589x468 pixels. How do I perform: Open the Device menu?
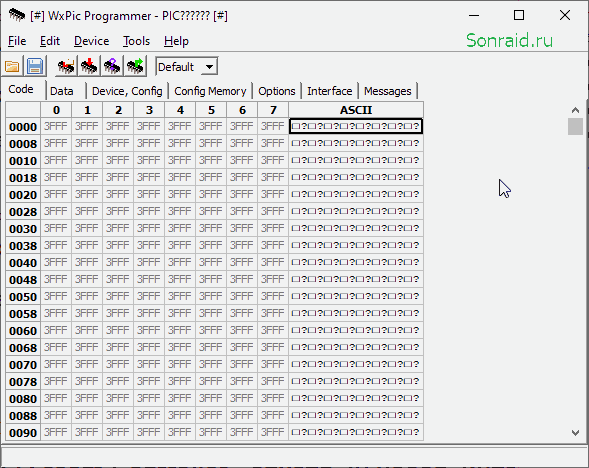point(92,41)
